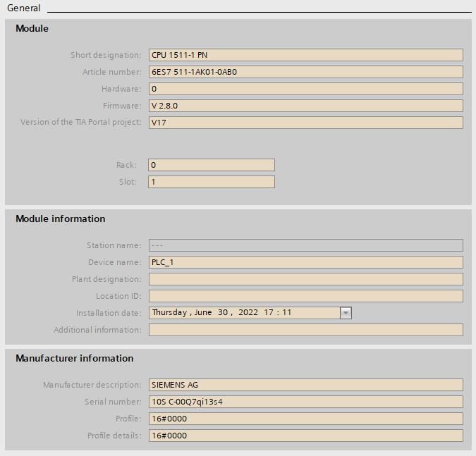The height and width of the screenshot is (456, 476).
Task: Select the Serial number field
Action: coord(305,402)
